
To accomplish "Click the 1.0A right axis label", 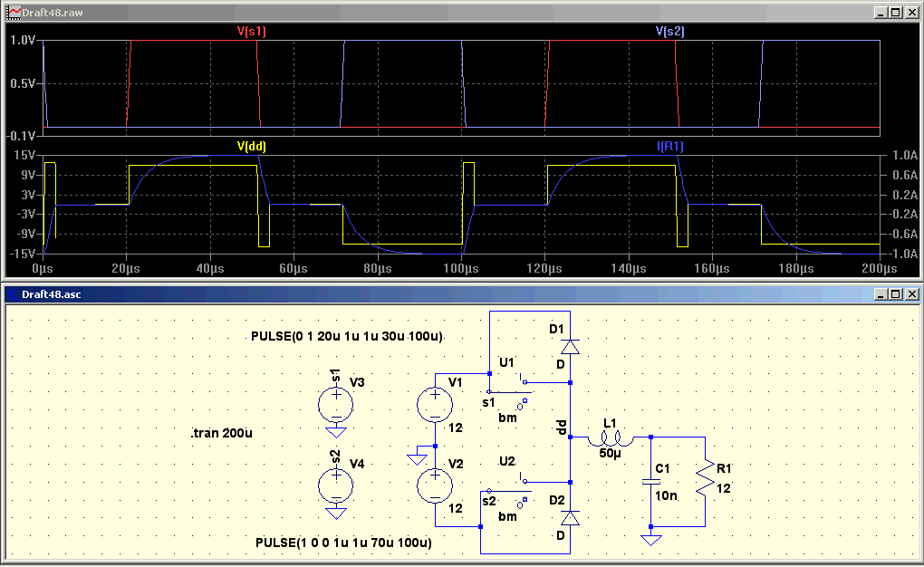I will [x=905, y=155].
